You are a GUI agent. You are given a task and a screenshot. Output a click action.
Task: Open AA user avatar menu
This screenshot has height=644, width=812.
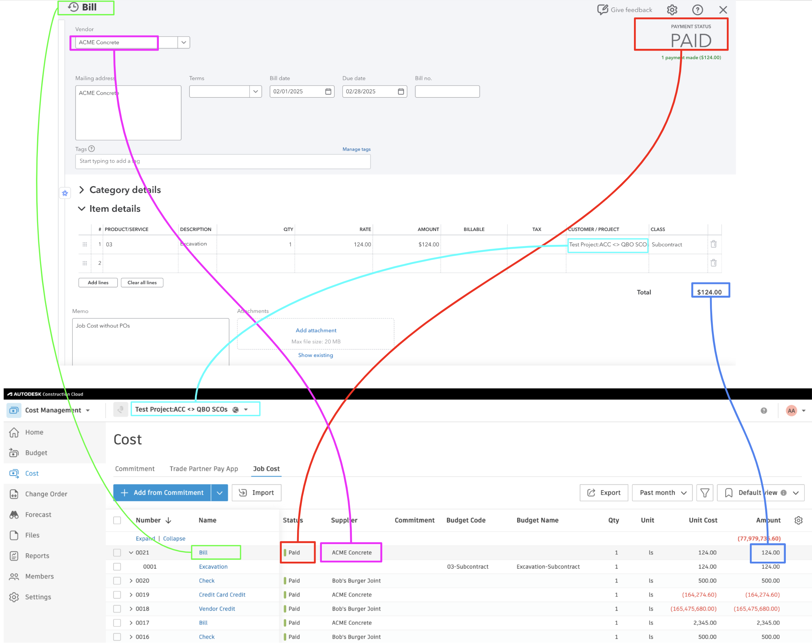[x=791, y=411]
